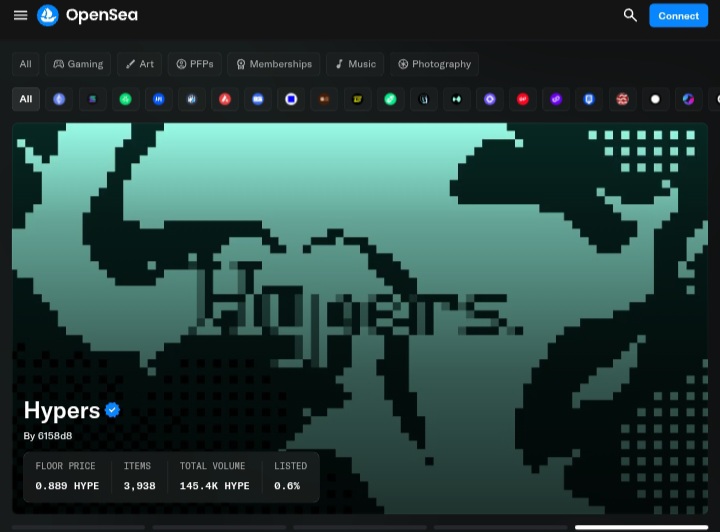Filter by the purple Polygon chain icon
720x532 pixels.
556,99
